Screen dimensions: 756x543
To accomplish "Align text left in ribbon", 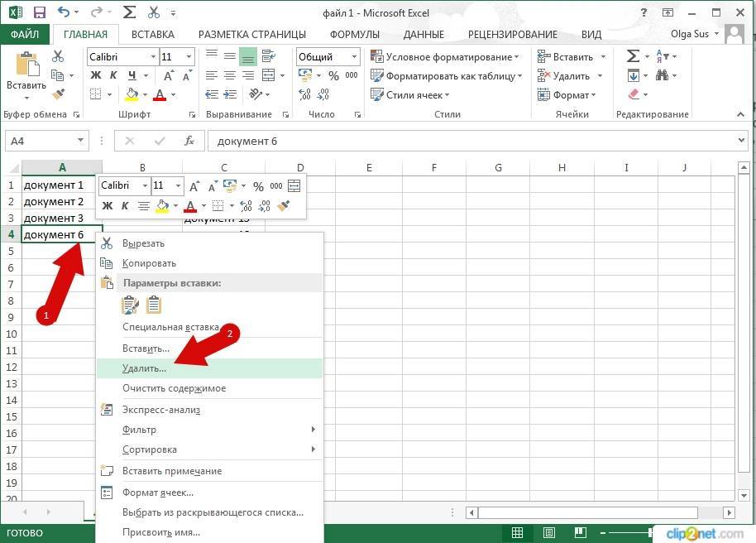I will pos(212,75).
